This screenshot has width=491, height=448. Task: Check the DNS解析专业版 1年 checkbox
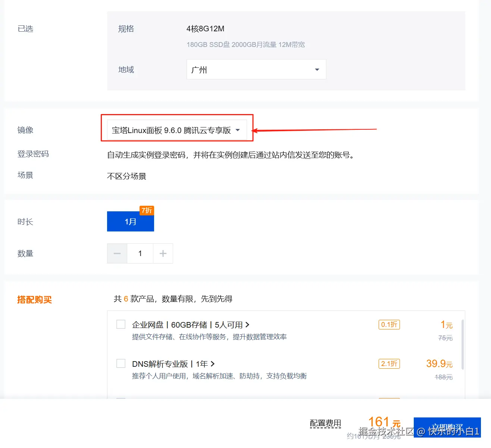tap(121, 363)
